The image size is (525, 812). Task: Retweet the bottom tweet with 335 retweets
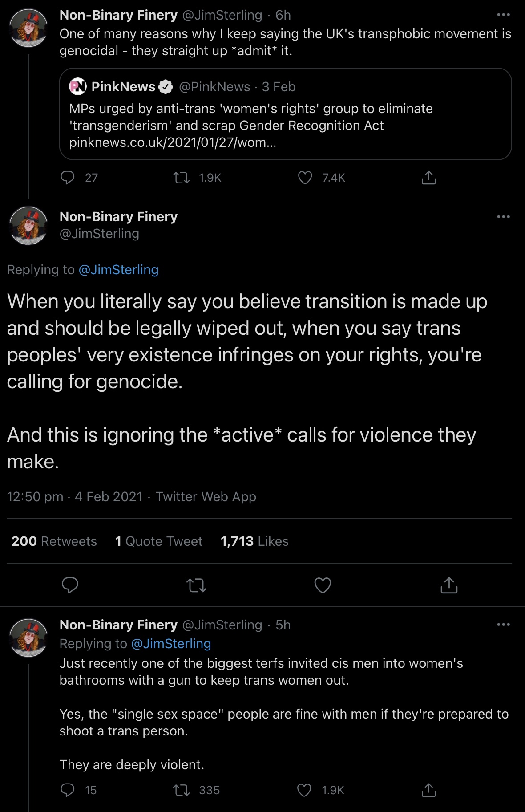point(181,790)
